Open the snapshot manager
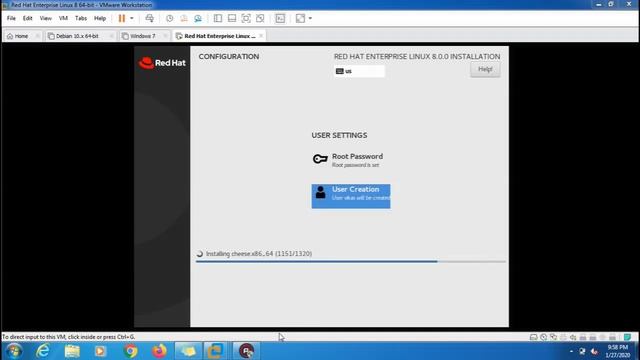 tap(198, 18)
